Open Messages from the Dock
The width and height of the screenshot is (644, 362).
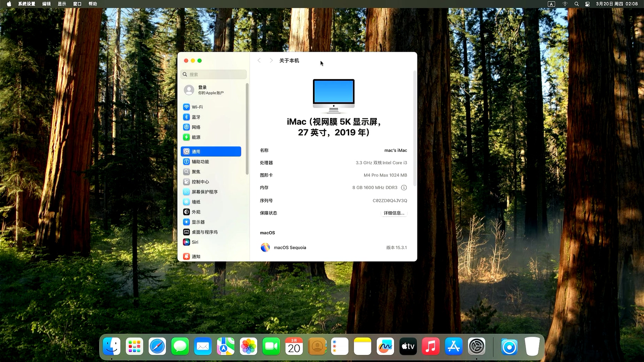[x=180, y=346]
